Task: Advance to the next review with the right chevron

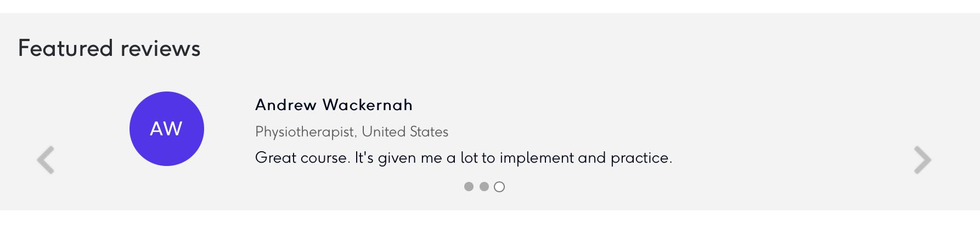Action: (x=922, y=160)
